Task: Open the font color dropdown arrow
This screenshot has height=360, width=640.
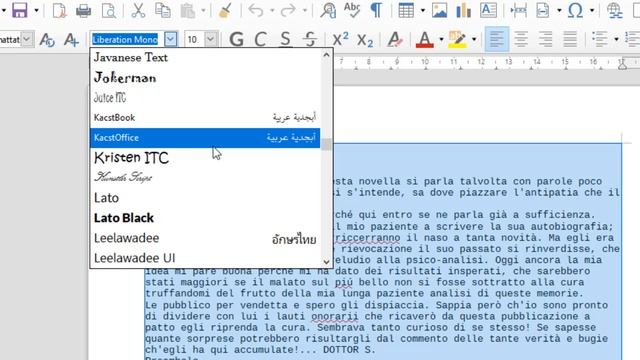Action: pos(441,40)
